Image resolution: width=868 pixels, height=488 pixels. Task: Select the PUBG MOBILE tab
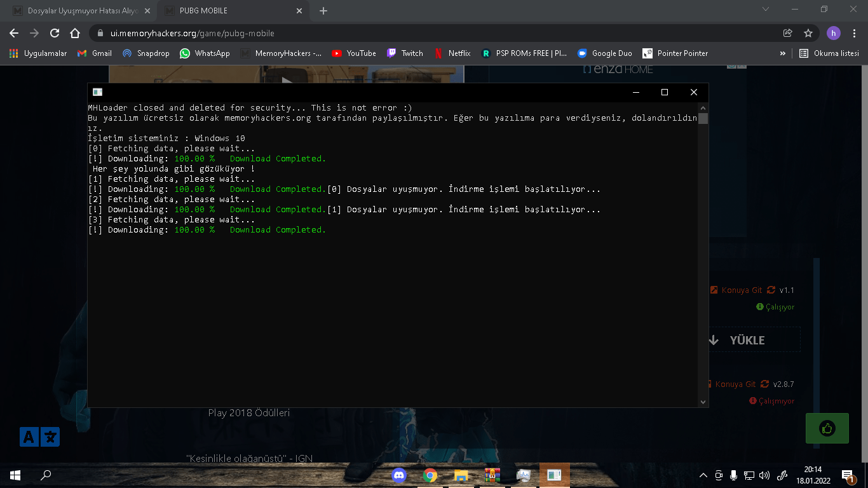tap(232, 11)
